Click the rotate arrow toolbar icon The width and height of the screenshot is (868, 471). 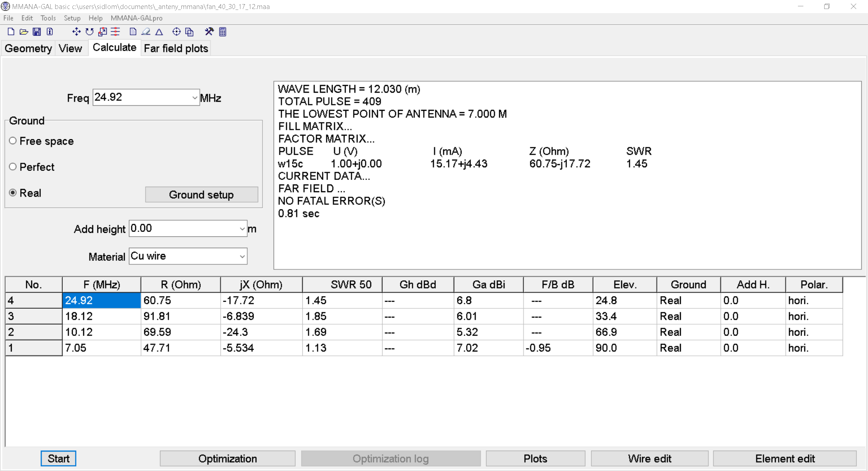90,32
